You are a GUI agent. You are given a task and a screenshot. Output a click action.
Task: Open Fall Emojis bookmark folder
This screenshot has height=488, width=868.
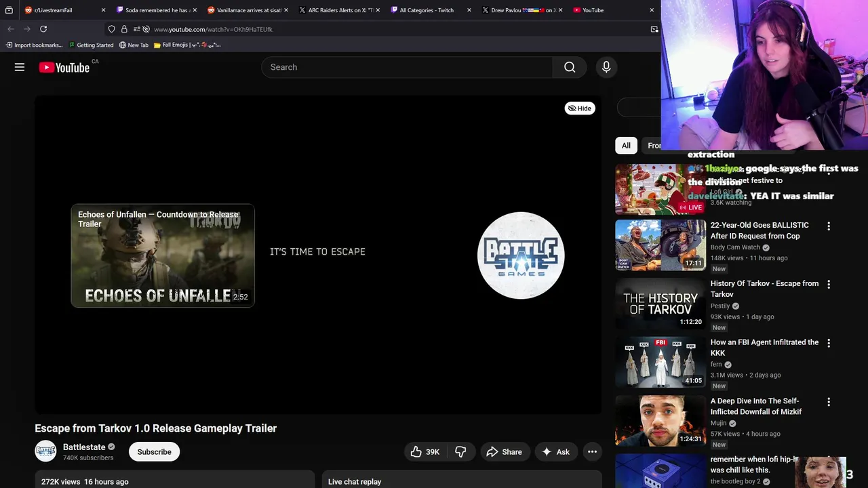[187, 45]
